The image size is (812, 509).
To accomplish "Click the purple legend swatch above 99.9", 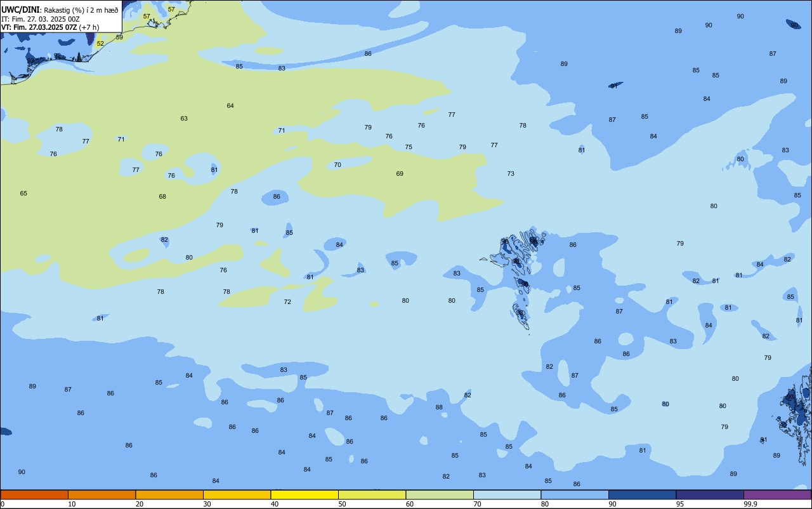I will click(x=777, y=494).
